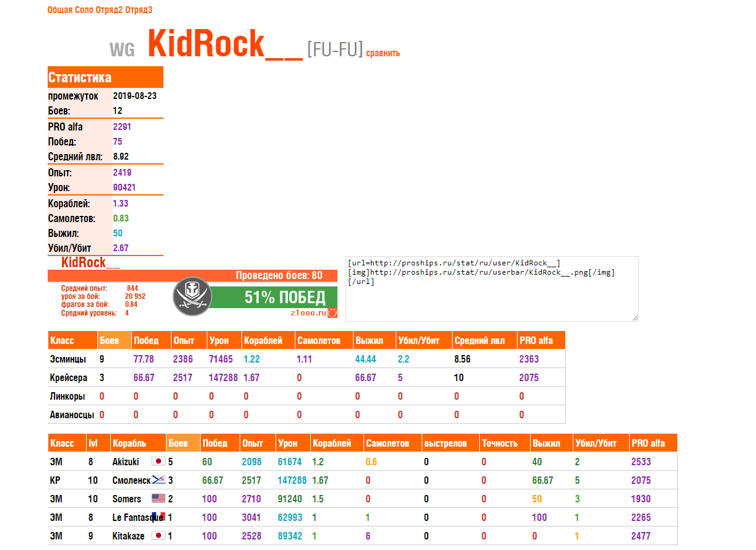Image resolution: width=756 pixels, height=550 pixels.
Task: Click the KidRock__ player name heading
Action: coord(225,45)
